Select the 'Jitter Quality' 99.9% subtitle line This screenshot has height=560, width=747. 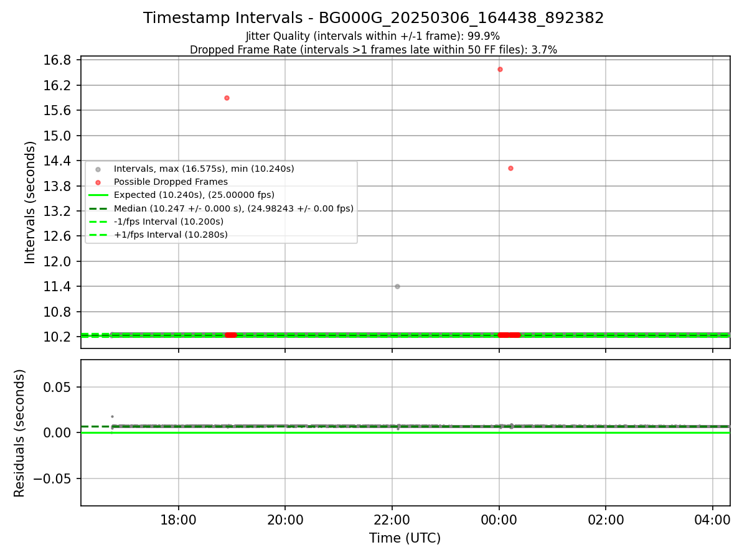373,36
